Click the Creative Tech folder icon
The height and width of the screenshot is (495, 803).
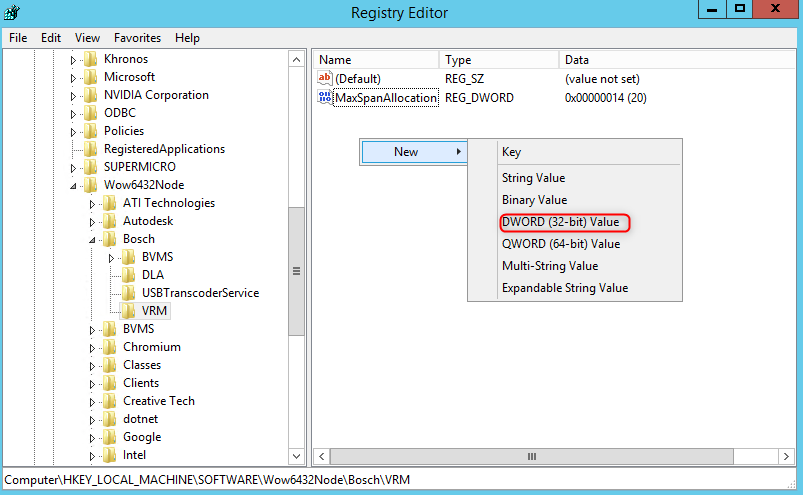109,401
